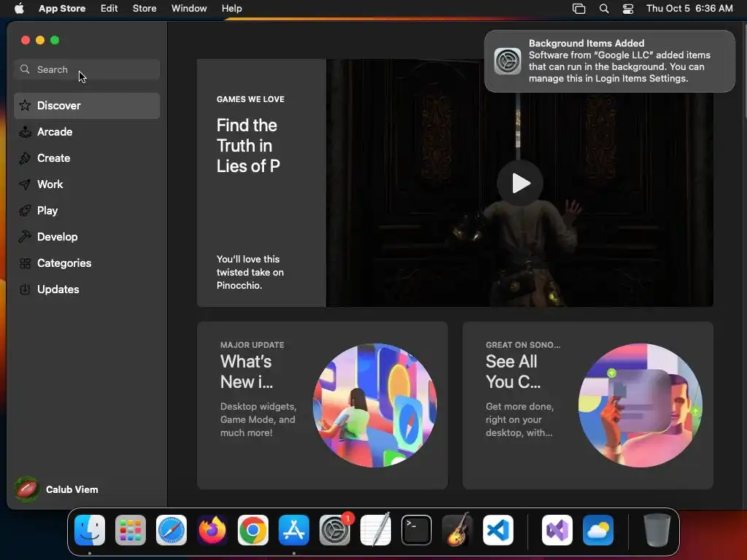This screenshot has width=747, height=560.
Task: Click the App Store Dock icon
Action: (294, 530)
